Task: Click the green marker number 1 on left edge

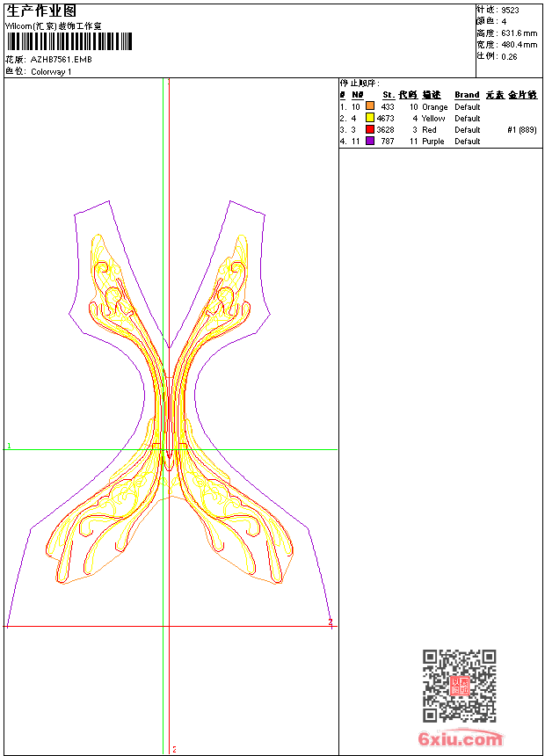Action: point(10,447)
